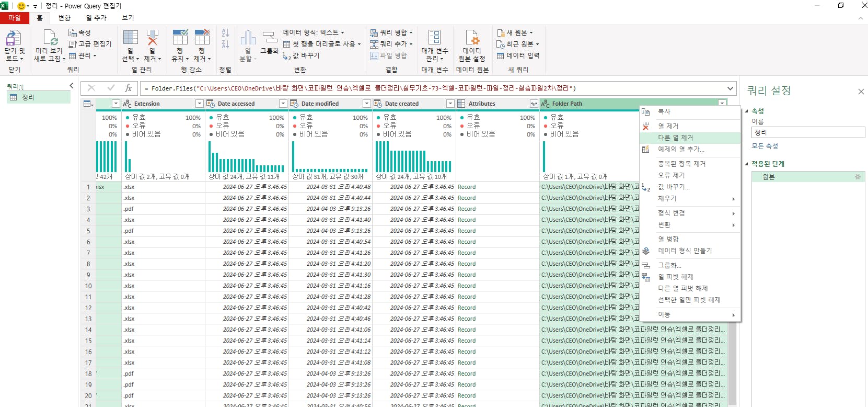The width and height of the screenshot is (868, 407).
Task: Sort ascending using the ribbon icon
Action: click(x=225, y=33)
